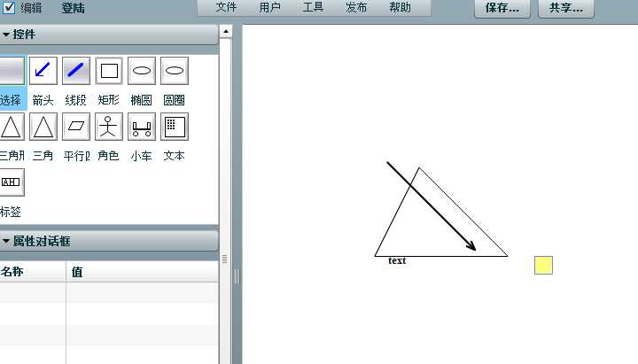Open the 发布 menu
Viewport: 638px width, 364px height.
coord(356,7)
